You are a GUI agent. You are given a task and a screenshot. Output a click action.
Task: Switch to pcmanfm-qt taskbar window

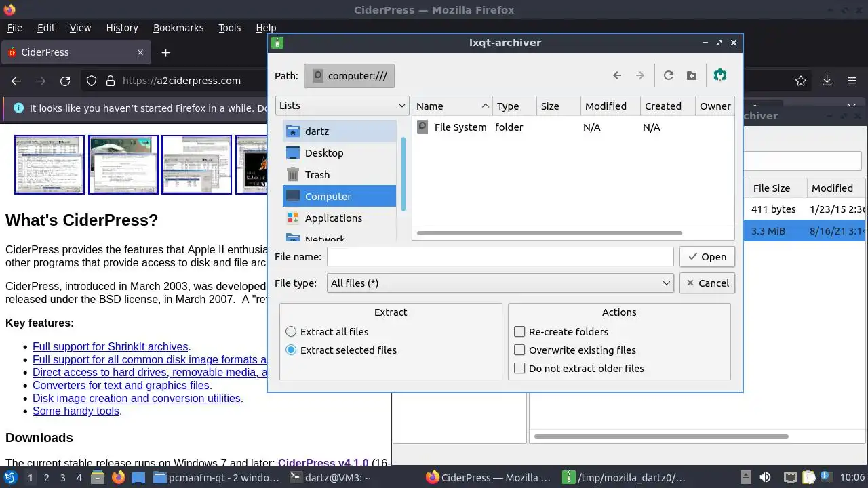pos(216,478)
